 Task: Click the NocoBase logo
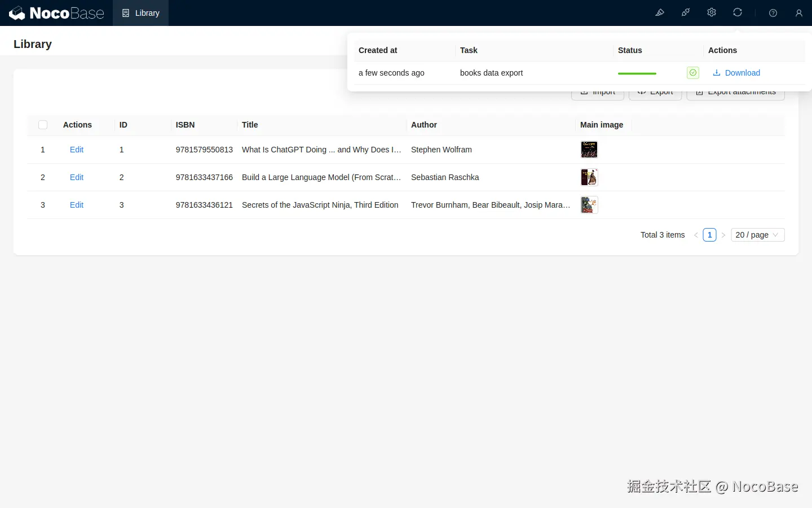[56, 13]
